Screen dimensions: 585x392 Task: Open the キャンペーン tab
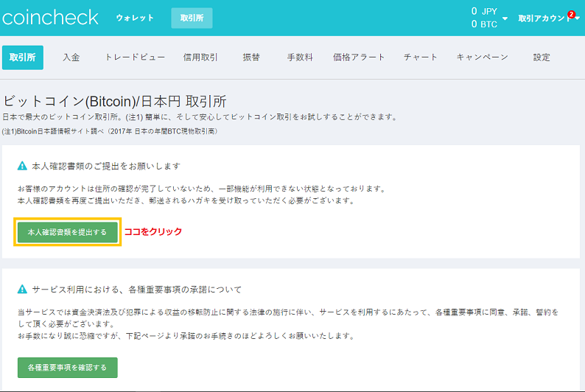pos(483,57)
